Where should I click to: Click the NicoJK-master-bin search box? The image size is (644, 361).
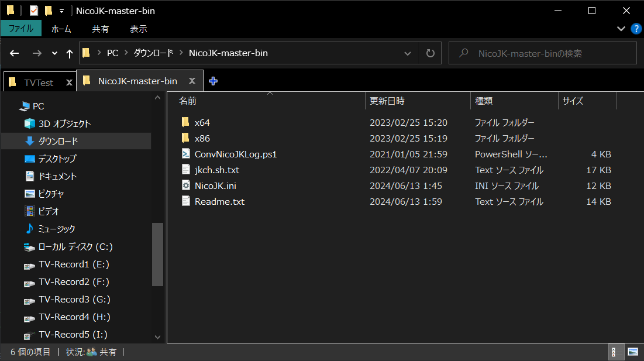[543, 53]
